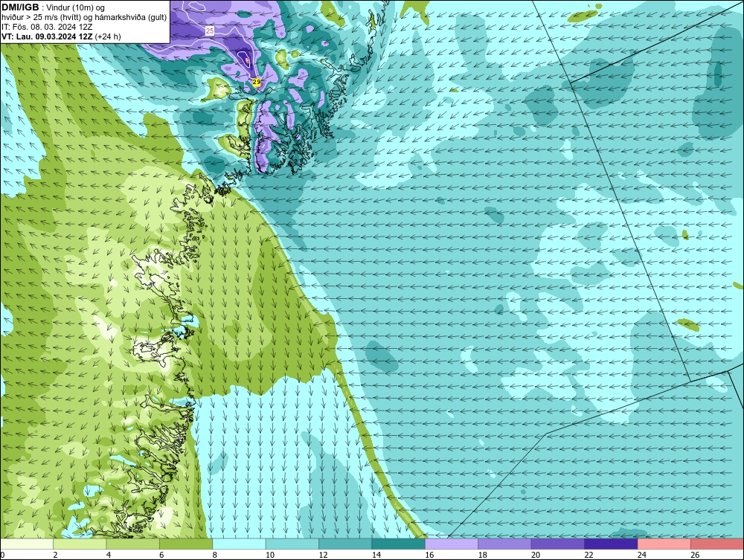Click the legend tick label '8'

215,555
